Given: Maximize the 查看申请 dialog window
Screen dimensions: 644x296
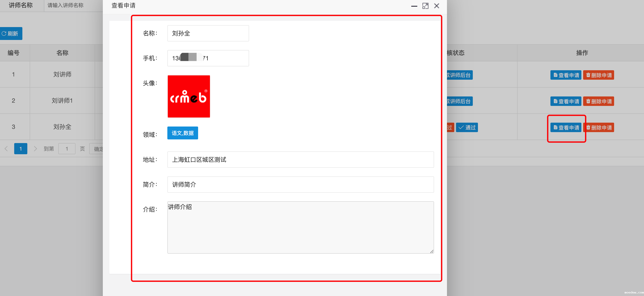Looking at the screenshot, I should pyautogui.click(x=425, y=6).
